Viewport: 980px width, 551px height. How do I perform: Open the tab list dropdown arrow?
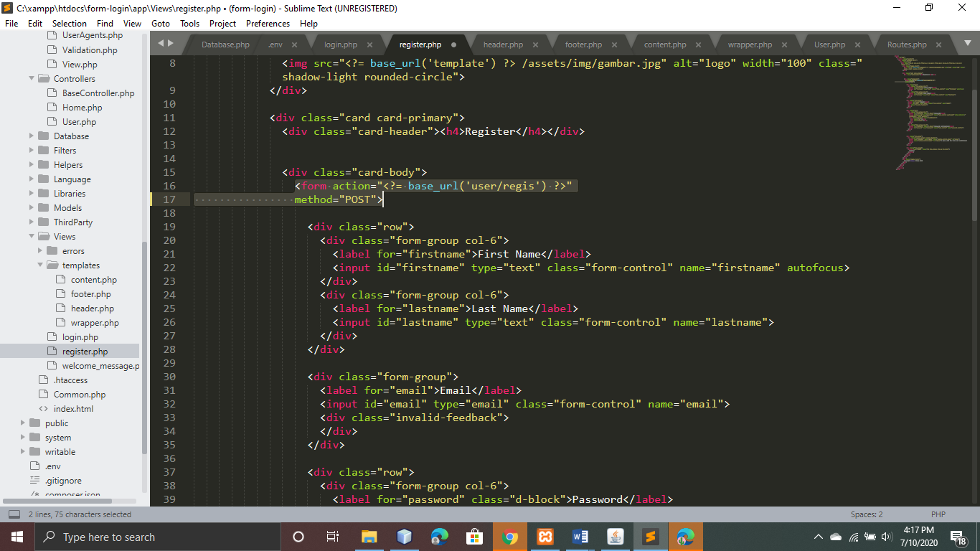(968, 44)
